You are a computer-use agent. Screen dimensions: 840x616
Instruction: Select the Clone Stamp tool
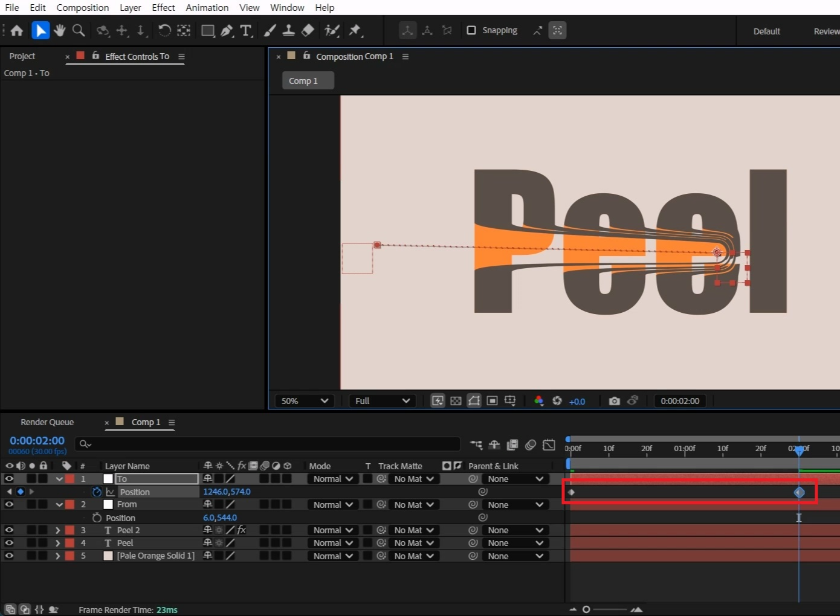(289, 30)
